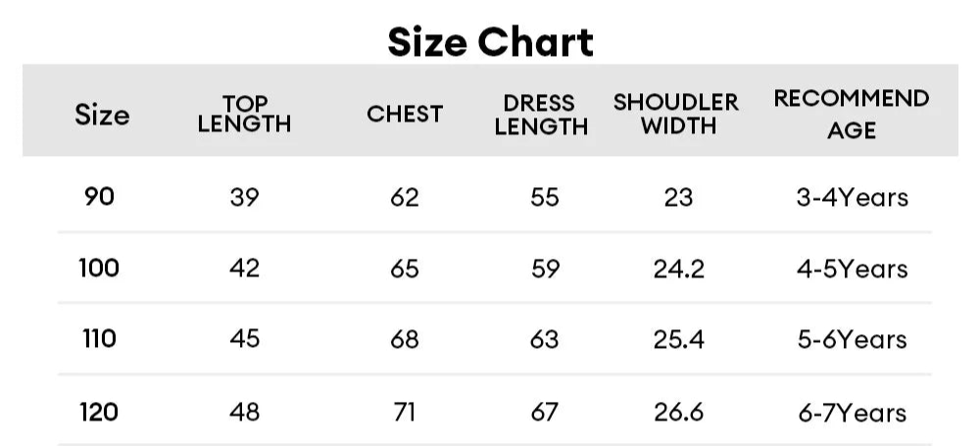980x447 pixels.
Task: Click shoulder width value 24.2
Action: click(x=679, y=270)
